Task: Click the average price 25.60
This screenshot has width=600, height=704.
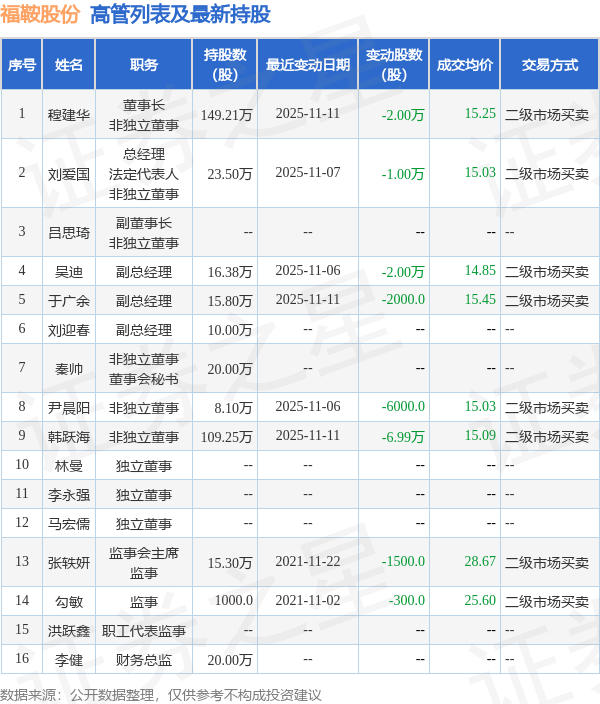Action: click(x=480, y=600)
